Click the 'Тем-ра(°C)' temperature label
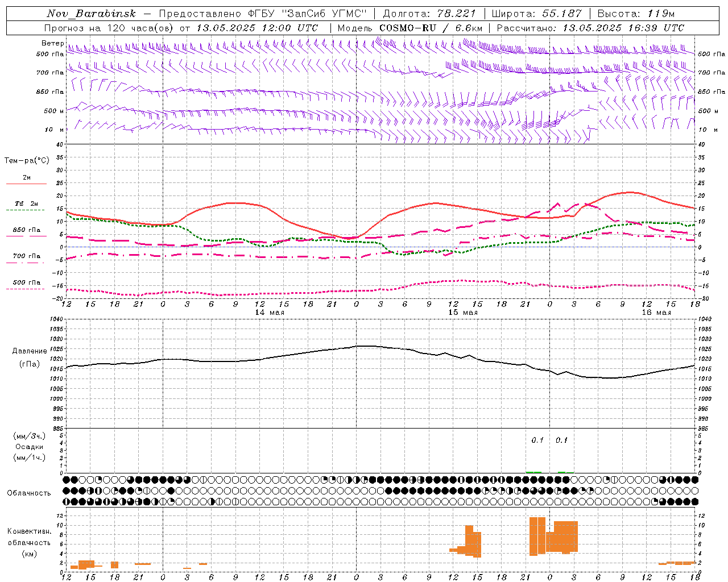The width and height of the screenshot is (728, 582). pos(27,161)
